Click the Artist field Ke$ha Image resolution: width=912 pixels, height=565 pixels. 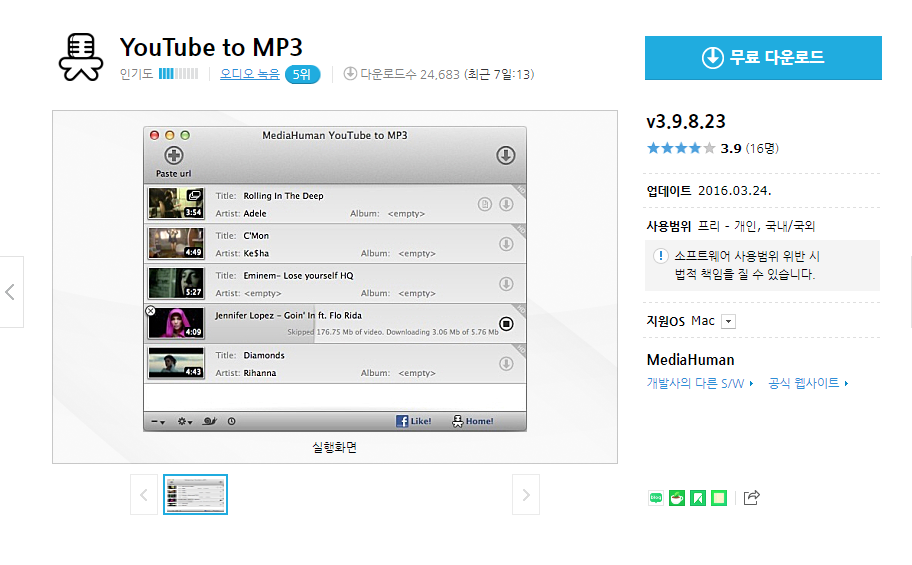pos(256,253)
